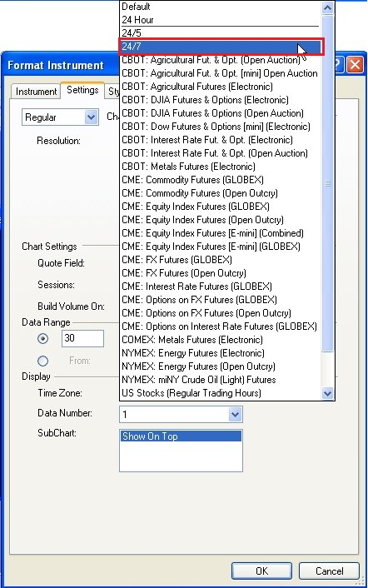
Task: Select CBOT Agricultural Fut. & Opt. [mini] Open Auction
Action: (x=221, y=73)
